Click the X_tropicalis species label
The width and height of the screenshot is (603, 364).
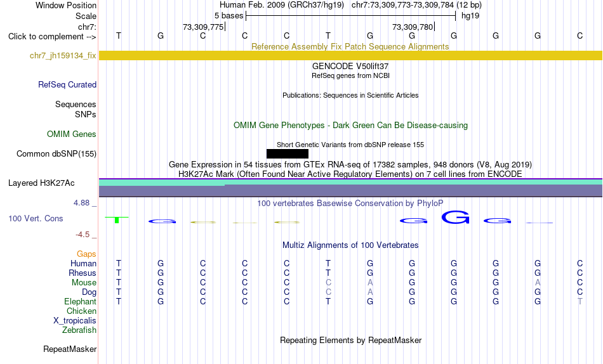(75, 321)
